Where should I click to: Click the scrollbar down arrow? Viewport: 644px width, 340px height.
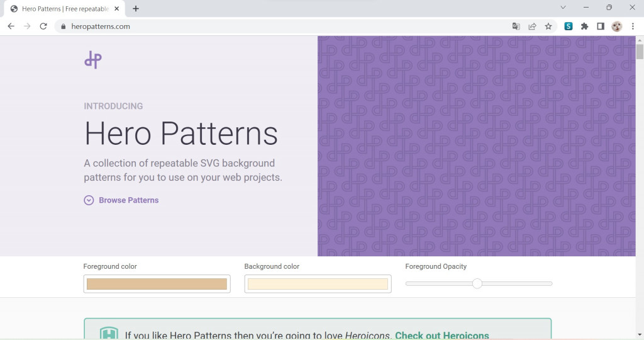(x=640, y=335)
